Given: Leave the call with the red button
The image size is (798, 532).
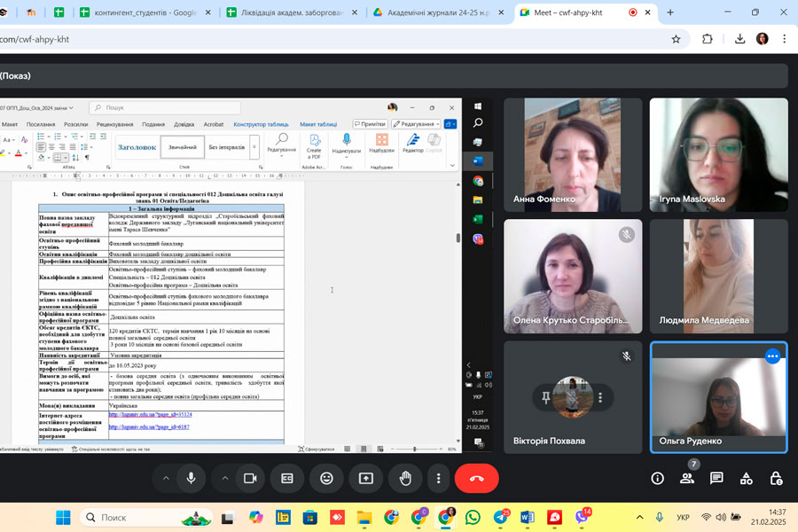Looking at the screenshot, I should (x=476, y=479).
